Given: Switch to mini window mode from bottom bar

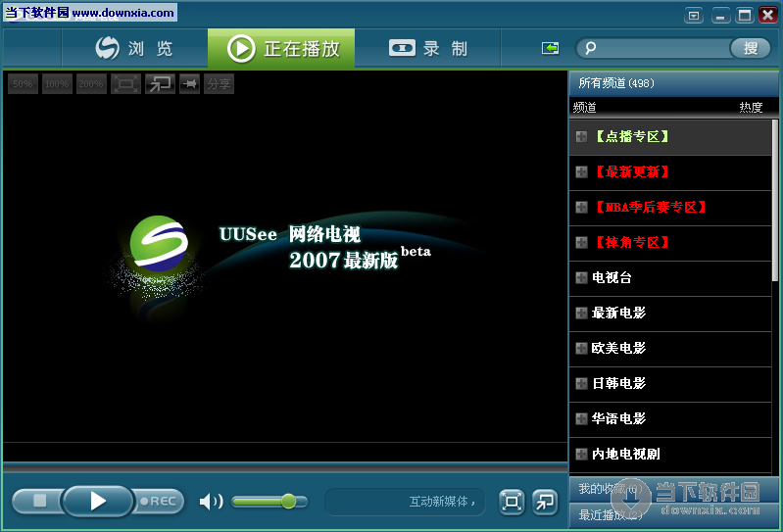Looking at the screenshot, I should click(544, 502).
